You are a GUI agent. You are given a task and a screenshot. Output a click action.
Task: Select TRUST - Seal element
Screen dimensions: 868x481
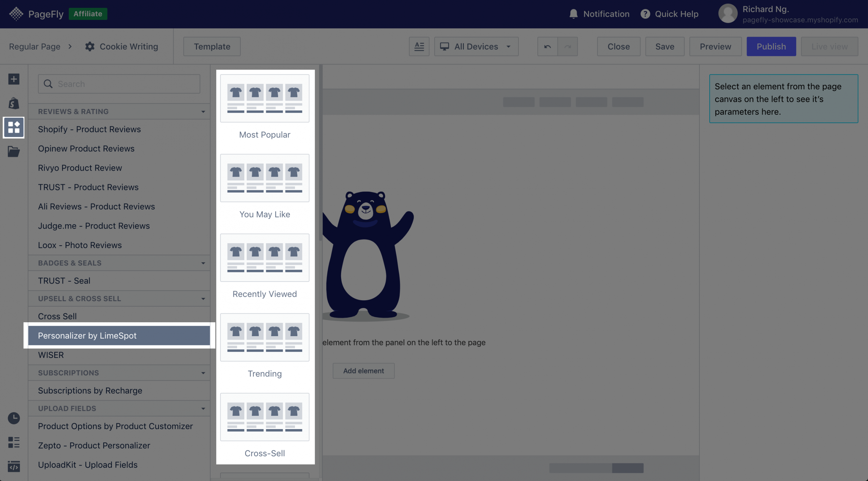pos(119,281)
